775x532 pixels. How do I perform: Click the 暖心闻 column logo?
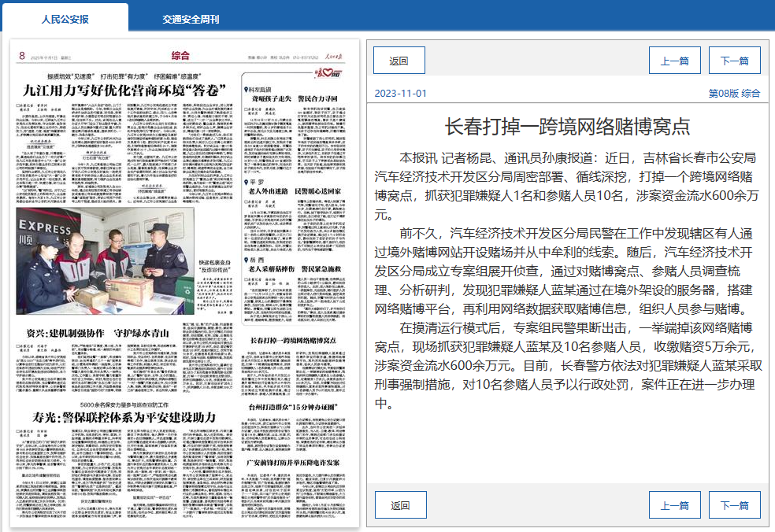(328, 73)
